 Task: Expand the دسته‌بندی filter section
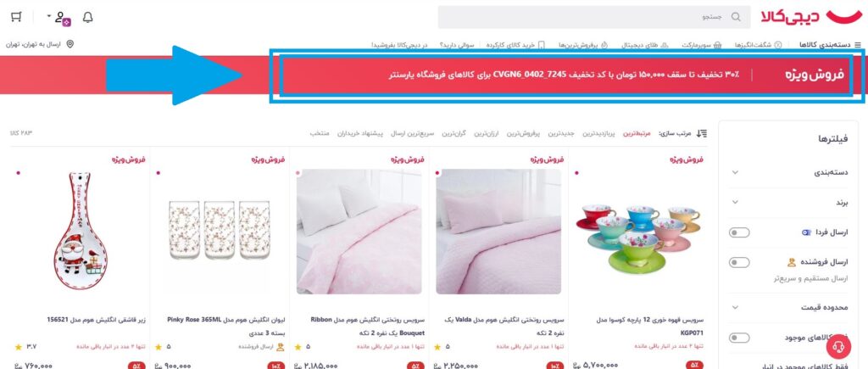(788, 172)
